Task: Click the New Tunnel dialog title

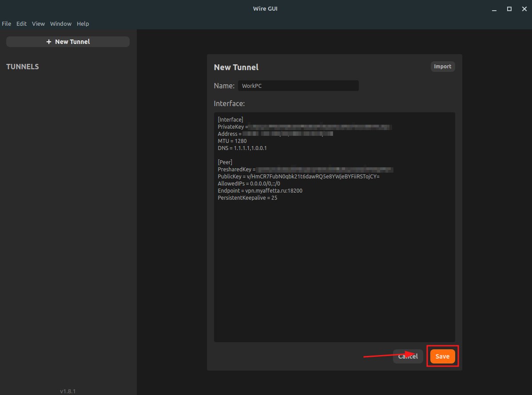Action: point(236,67)
